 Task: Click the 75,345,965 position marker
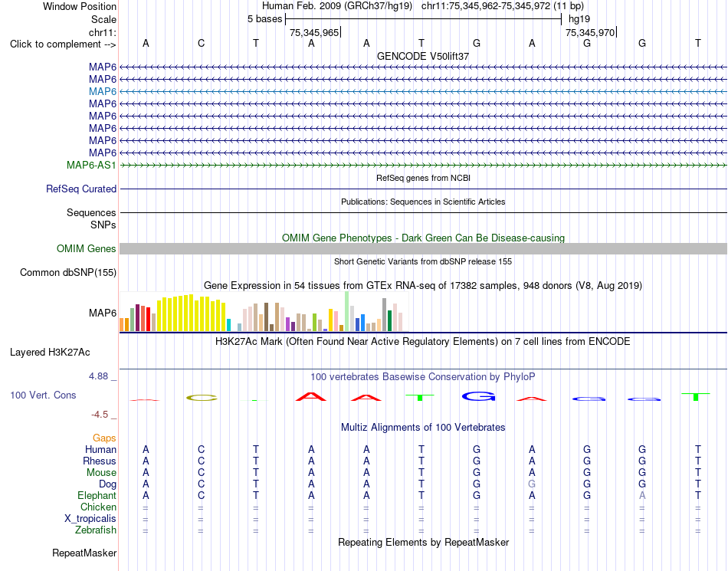click(x=314, y=32)
